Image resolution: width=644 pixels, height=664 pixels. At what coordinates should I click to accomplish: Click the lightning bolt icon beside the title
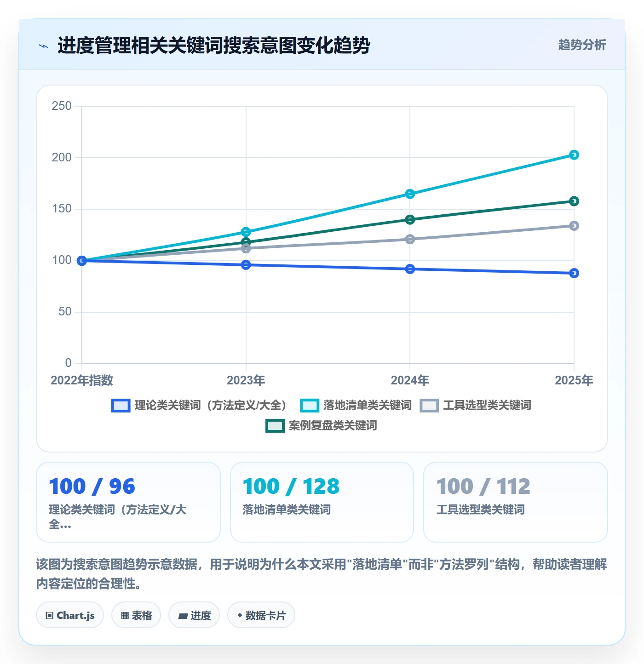coord(44,46)
